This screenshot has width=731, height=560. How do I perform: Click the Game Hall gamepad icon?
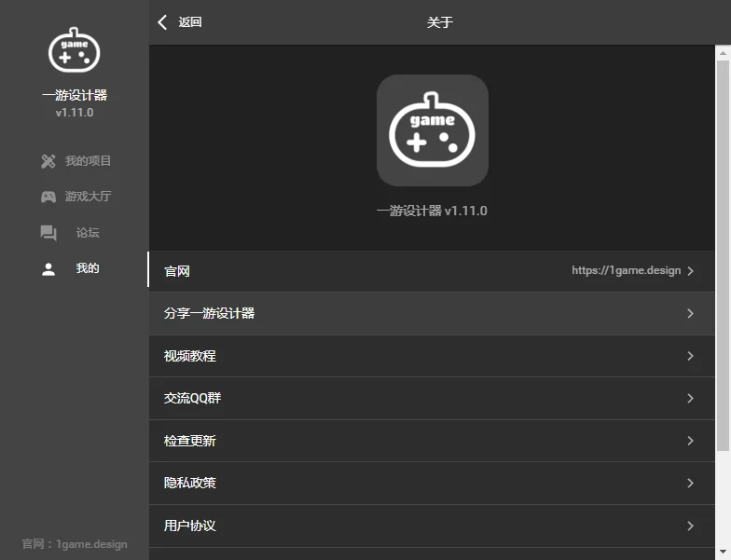tap(48, 197)
